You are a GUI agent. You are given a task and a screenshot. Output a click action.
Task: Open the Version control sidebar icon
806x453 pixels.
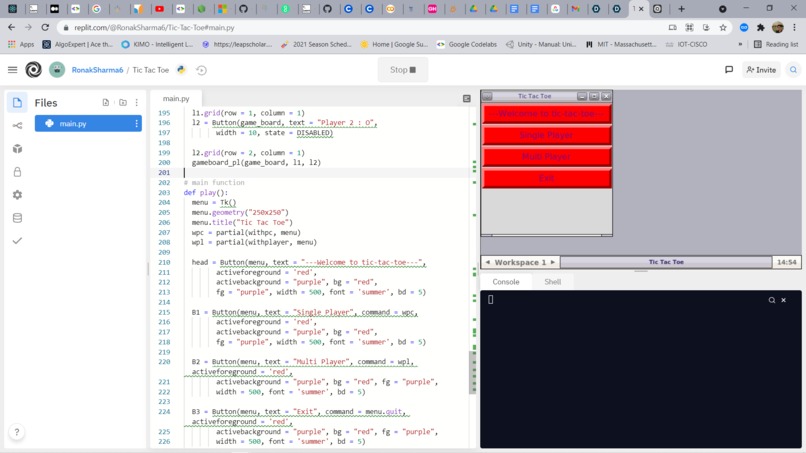pyautogui.click(x=17, y=125)
